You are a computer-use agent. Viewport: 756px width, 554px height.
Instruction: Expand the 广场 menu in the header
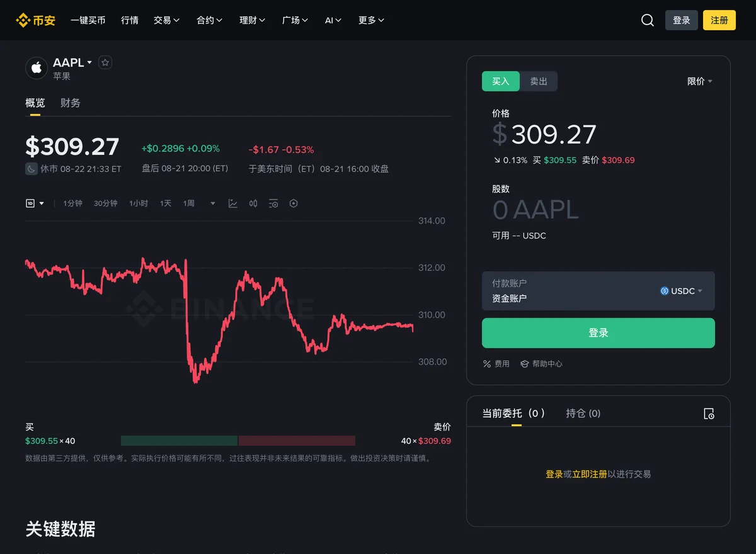coord(295,20)
